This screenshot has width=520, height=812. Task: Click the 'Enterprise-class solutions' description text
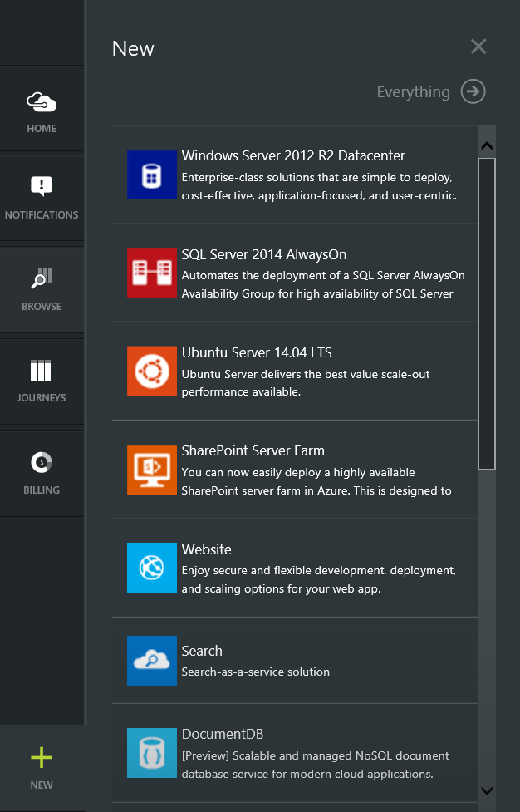click(x=319, y=186)
